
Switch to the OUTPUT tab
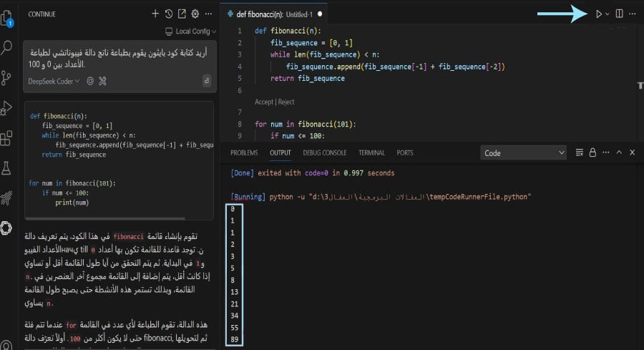[x=280, y=153]
